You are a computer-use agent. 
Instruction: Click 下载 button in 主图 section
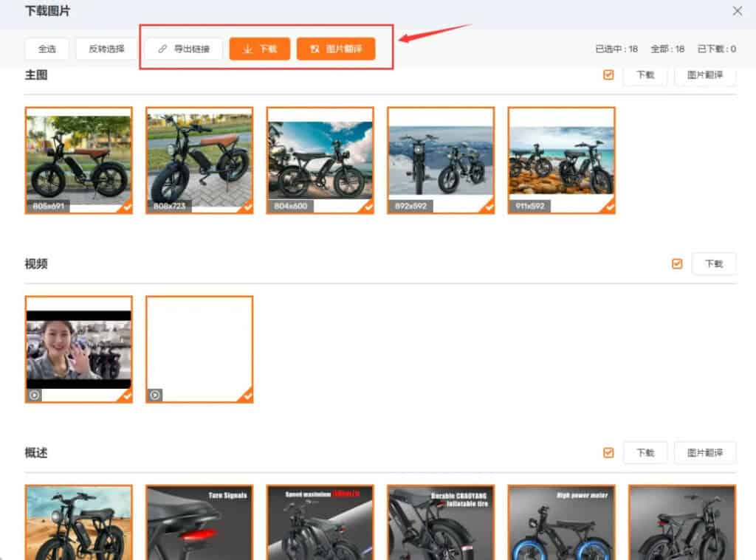click(645, 75)
